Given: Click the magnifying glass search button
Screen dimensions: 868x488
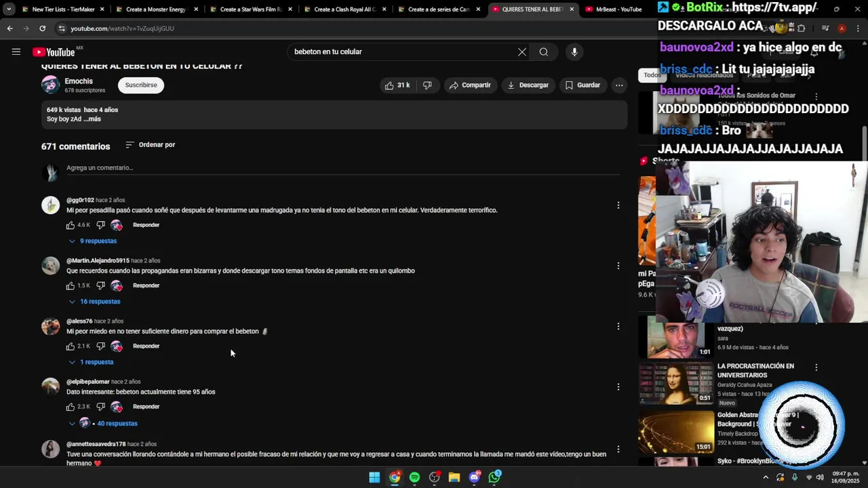Looking at the screenshot, I should click(x=544, y=52).
